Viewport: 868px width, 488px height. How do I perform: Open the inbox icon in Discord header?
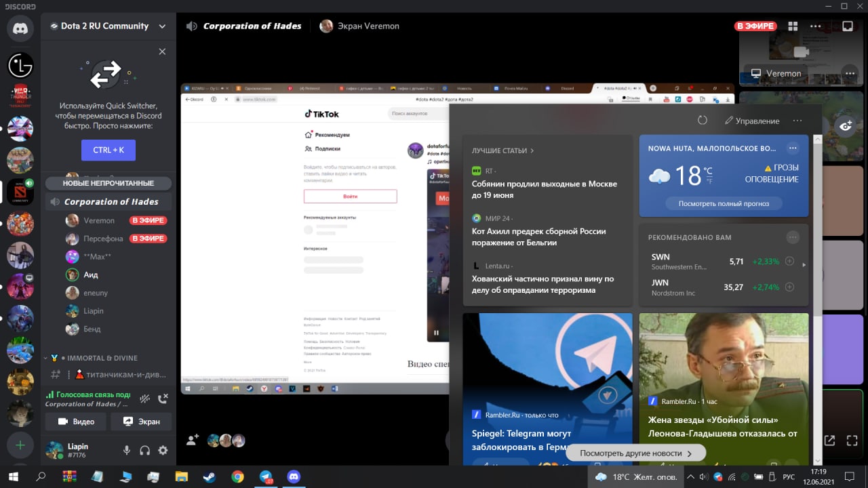click(847, 26)
